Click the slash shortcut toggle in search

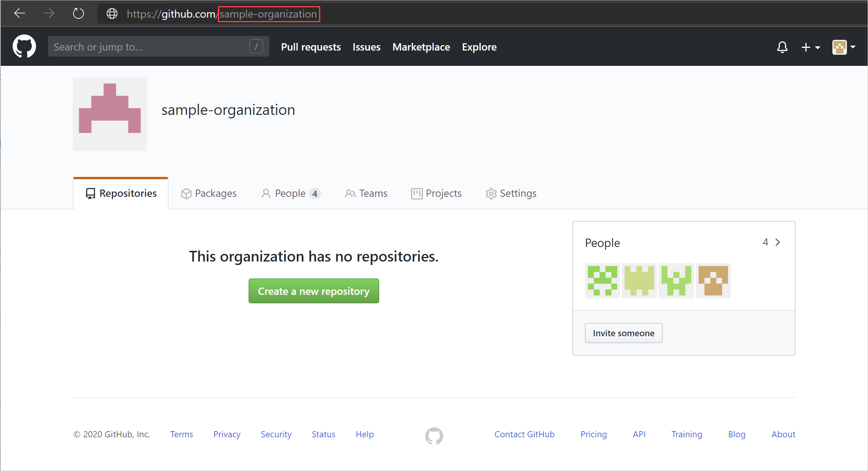click(x=256, y=47)
